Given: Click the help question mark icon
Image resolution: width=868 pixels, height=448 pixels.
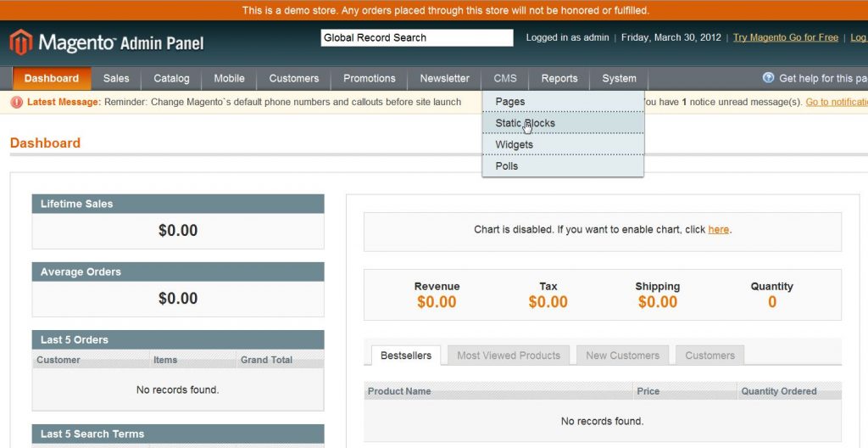Looking at the screenshot, I should 768,78.
